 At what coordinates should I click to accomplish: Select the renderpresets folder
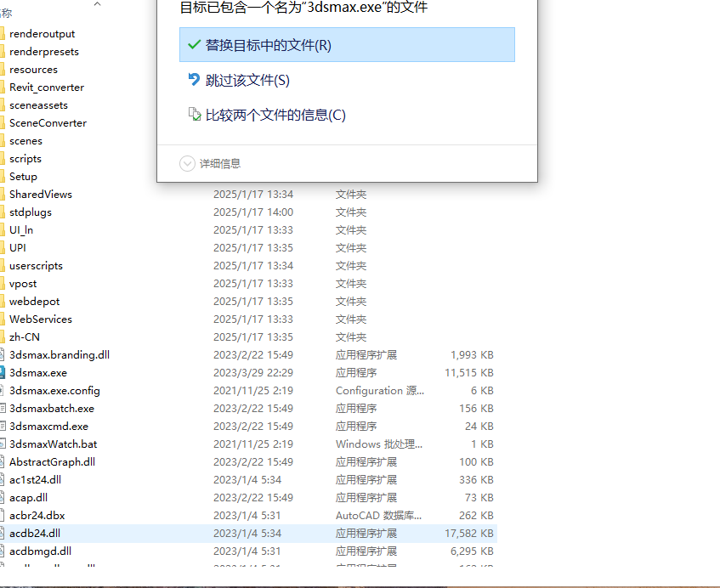pos(43,52)
